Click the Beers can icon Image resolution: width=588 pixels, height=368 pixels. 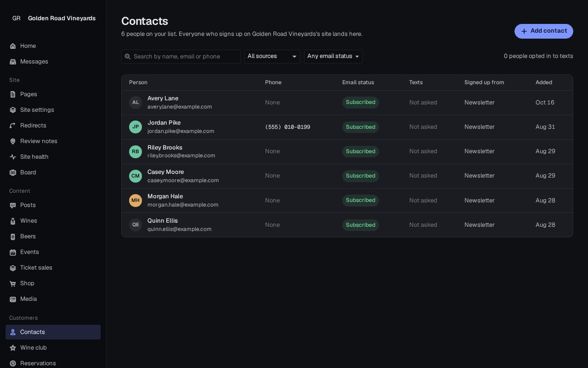click(x=13, y=236)
